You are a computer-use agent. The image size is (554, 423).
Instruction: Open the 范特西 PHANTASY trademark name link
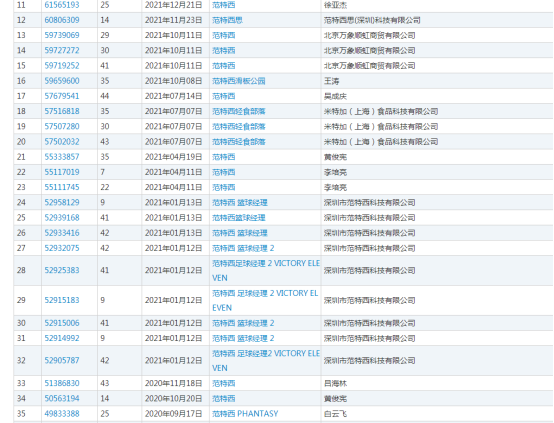245,414
